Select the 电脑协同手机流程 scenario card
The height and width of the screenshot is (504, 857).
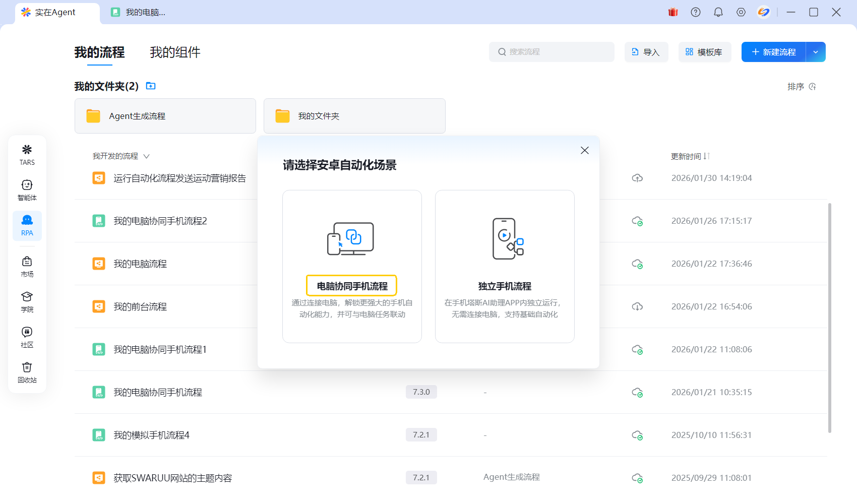[x=352, y=266]
